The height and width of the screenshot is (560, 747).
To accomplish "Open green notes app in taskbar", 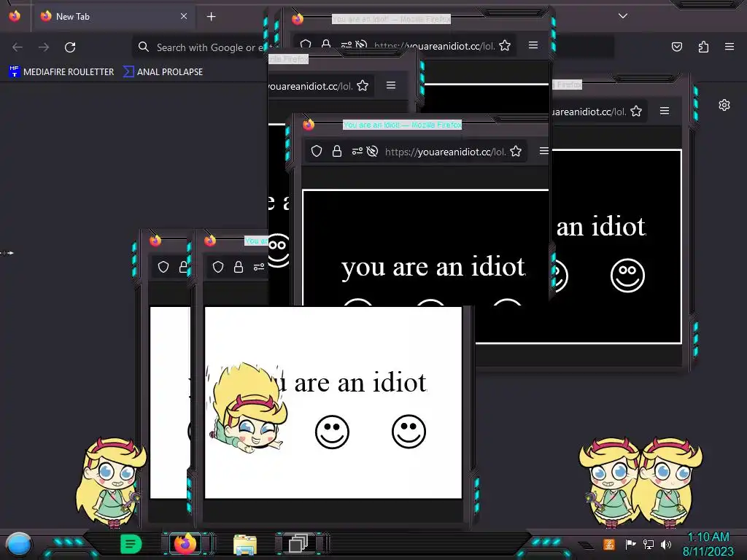I will click(x=131, y=544).
